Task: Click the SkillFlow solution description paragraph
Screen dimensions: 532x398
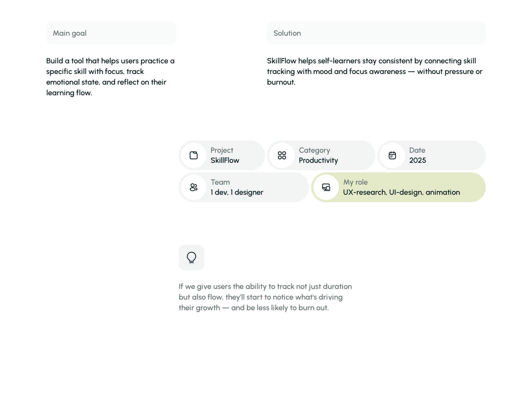Action: [375, 71]
